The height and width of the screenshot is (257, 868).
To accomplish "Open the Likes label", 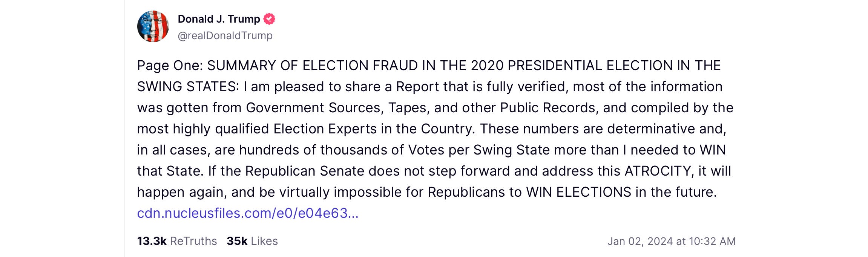I will (x=264, y=241).
